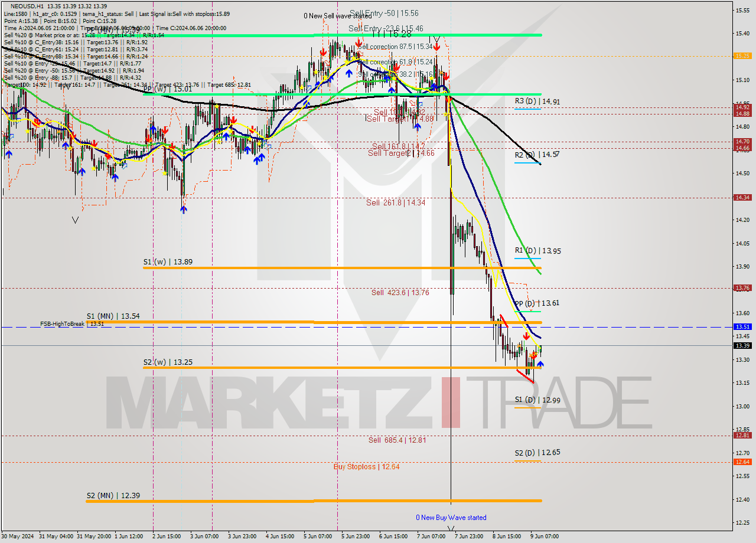The height and width of the screenshot is (543, 756).
Task: Select the R2 (D) | 14.57 label
Action: click(x=537, y=155)
